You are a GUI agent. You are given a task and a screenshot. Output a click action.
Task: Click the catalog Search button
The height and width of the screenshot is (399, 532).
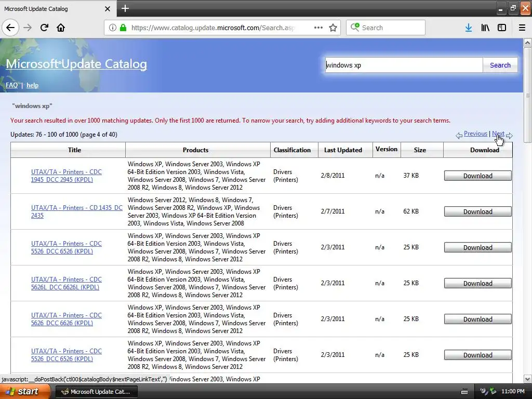[500, 65]
